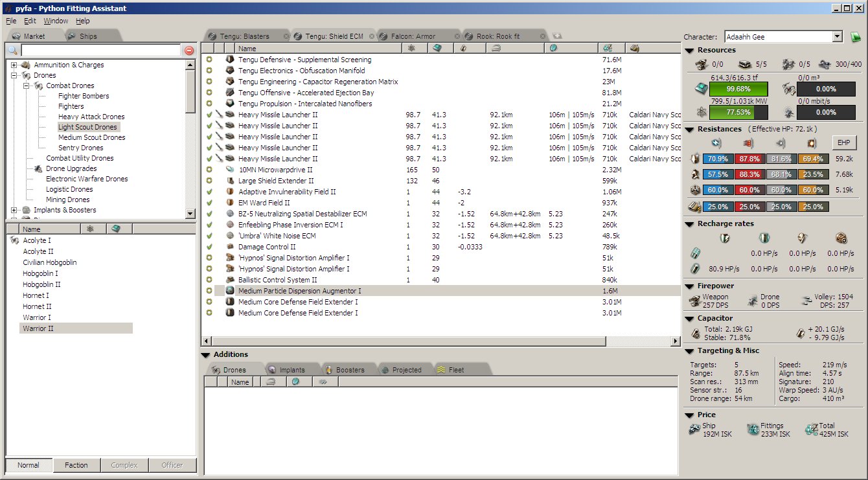Click the thermal resistance column icon
868x480 pixels.
click(x=748, y=143)
